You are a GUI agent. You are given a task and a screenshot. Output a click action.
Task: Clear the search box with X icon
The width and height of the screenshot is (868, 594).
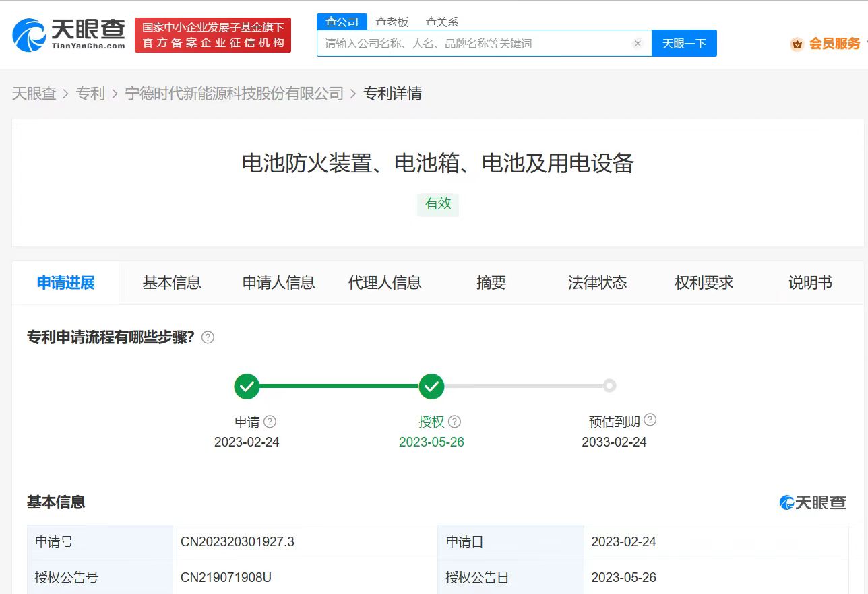point(638,44)
